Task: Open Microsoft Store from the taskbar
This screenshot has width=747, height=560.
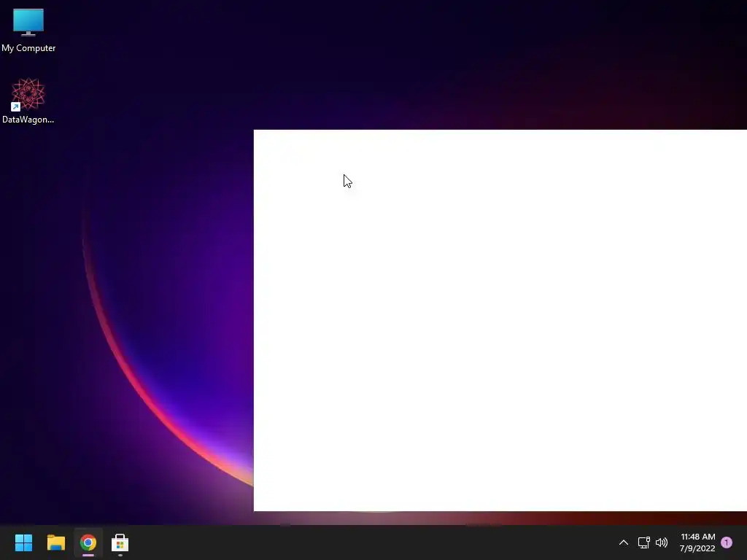Action: (120, 542)
